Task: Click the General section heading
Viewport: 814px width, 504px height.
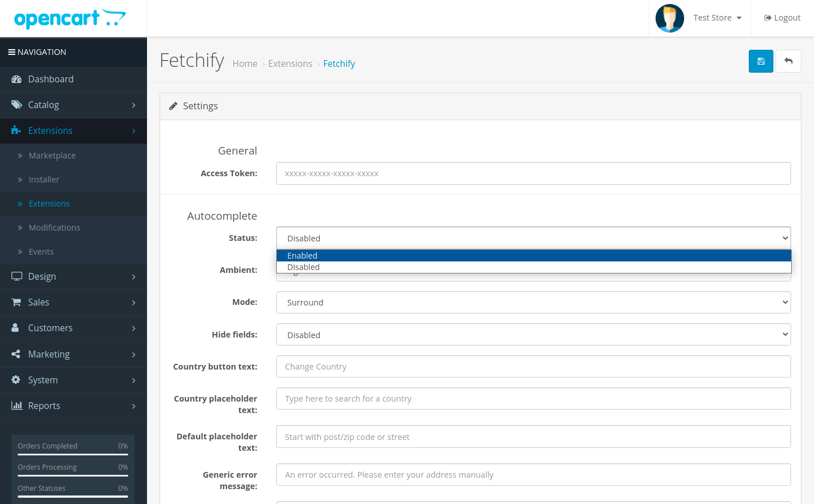Action: pyautogui.click(x=237, y=150)
